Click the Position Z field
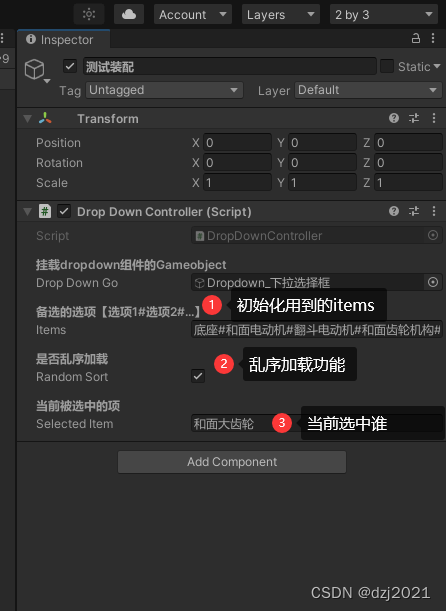Image resolution: width=446 pixels, height=611 pixels. [x=408, y=143]
